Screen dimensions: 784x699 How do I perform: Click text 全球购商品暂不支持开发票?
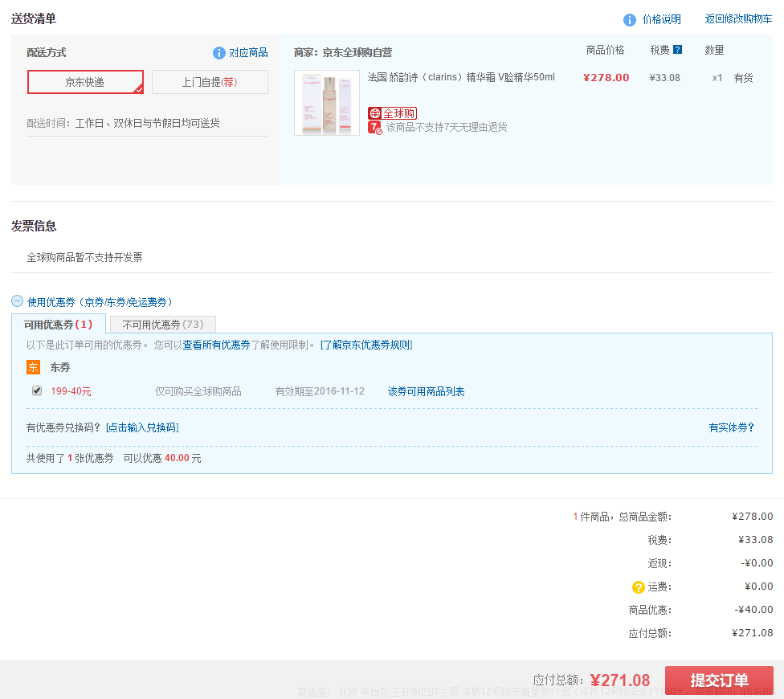(84, 257)
